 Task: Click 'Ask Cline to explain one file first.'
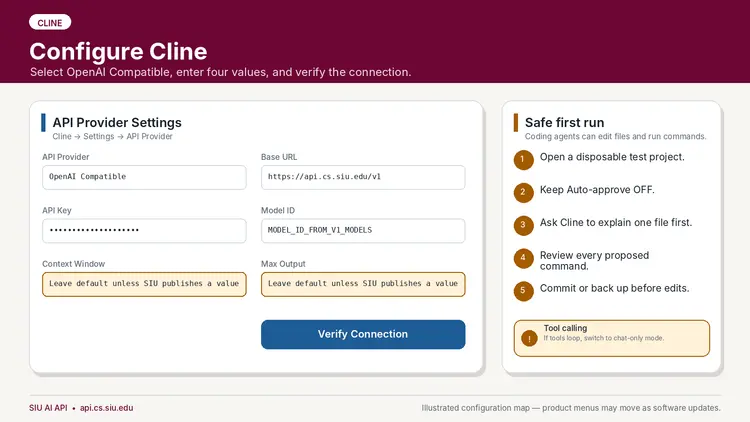pyautogui.click(x=616, y=222)
